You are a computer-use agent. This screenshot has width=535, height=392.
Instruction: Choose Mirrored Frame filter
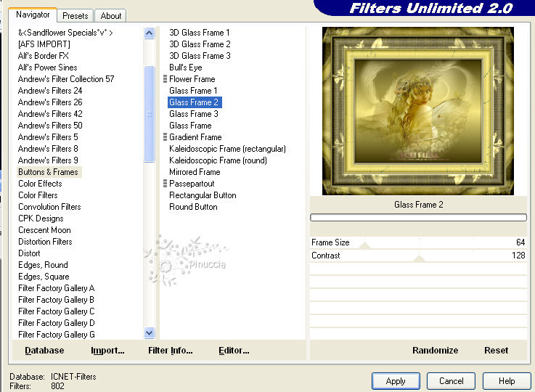click(195, 172)
